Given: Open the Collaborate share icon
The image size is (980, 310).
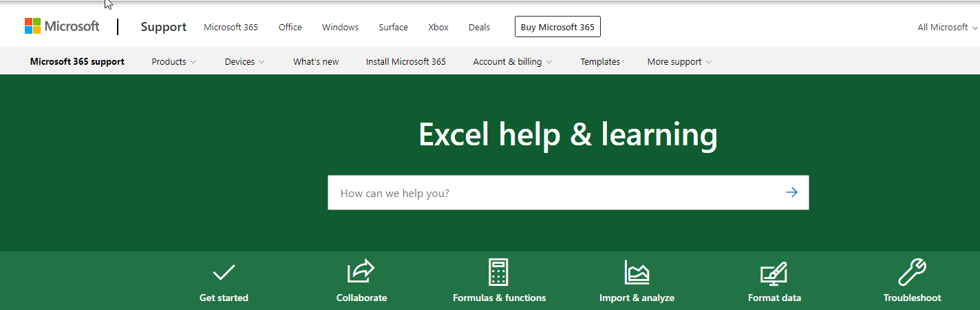Looking at the screenshot, I should (361, 271).
